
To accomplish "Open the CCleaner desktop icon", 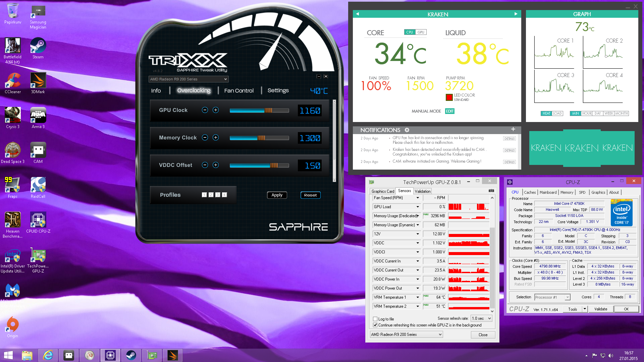I will point(12,83).
